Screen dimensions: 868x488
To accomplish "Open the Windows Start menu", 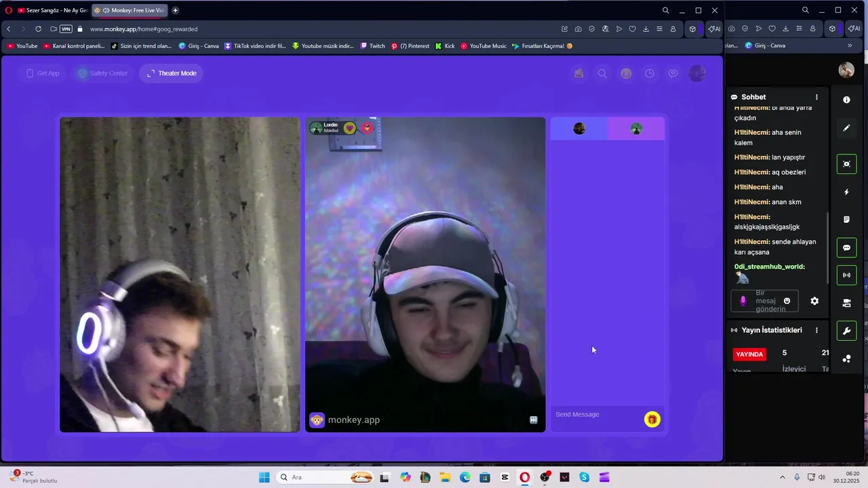I will [264, 477].
